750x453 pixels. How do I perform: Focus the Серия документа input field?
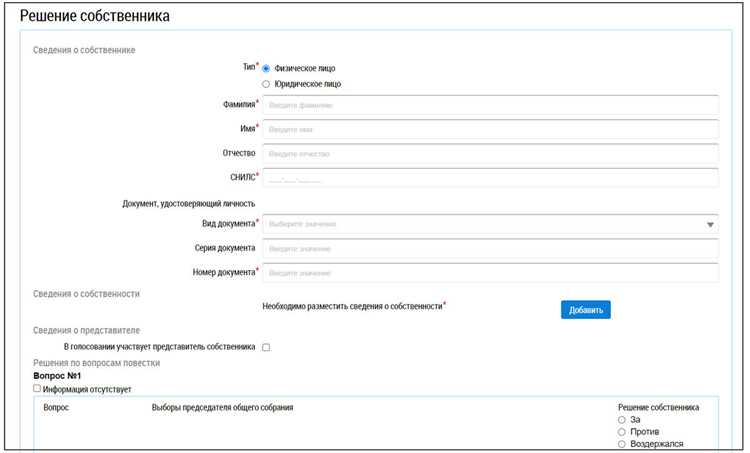[x=490, y=248]
